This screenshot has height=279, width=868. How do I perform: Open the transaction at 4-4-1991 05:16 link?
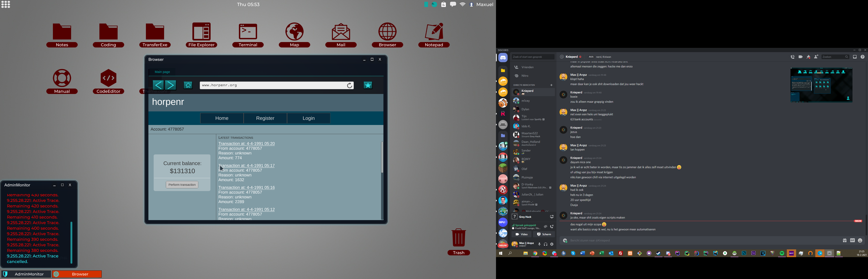246,187
